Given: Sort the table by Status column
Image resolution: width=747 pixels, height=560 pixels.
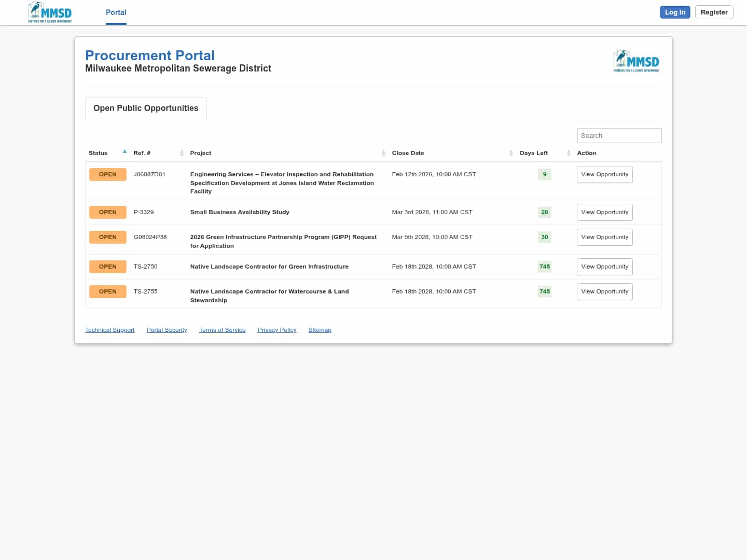Looking at the screenshot, I should click(99, 153).
